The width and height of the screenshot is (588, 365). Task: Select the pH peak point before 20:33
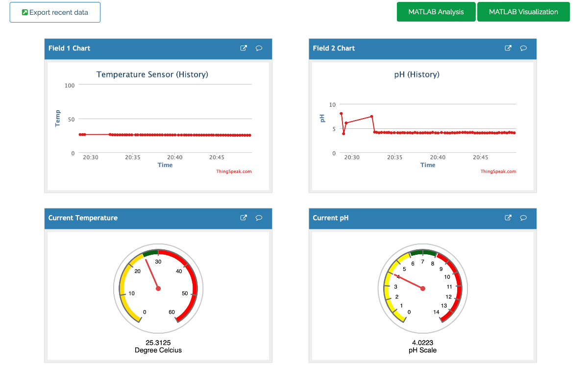372,117
